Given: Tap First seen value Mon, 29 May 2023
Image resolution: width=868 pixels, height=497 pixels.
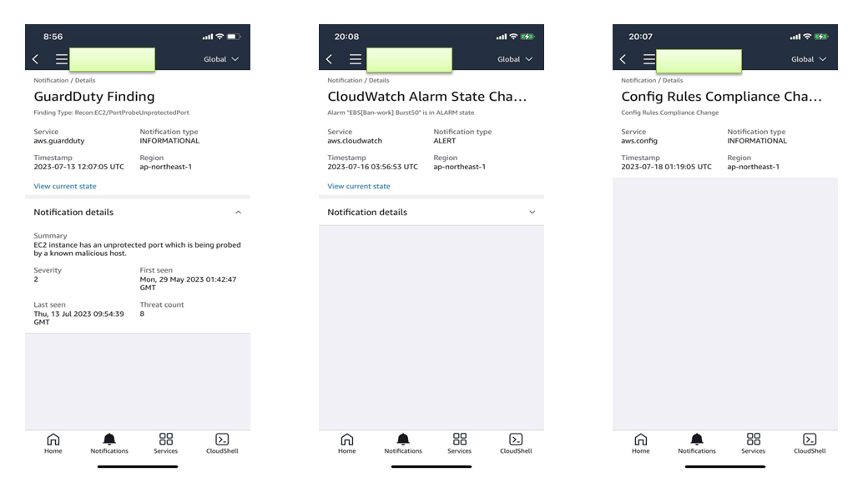Looking at the screenshot, I should [188, 284].
